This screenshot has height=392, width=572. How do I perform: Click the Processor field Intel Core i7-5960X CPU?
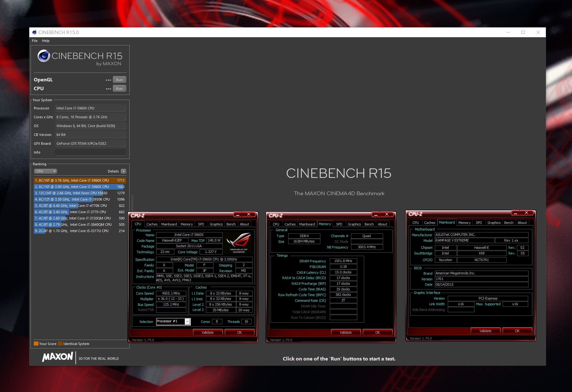click(90, 108)
